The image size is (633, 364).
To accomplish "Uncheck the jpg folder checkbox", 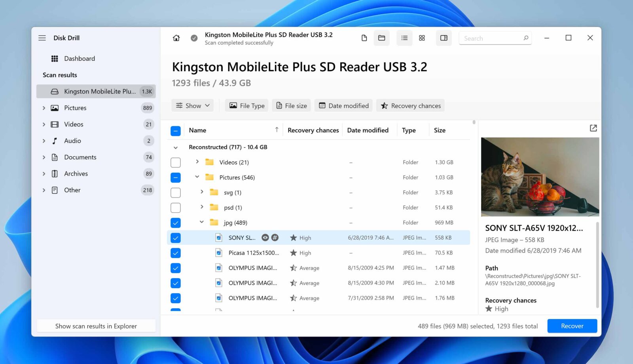I will (x=175, y=222).
